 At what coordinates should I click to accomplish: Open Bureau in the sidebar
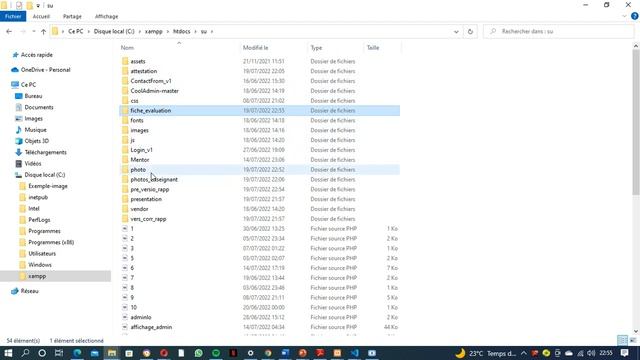pyautogui.click(x=33, y=96)
